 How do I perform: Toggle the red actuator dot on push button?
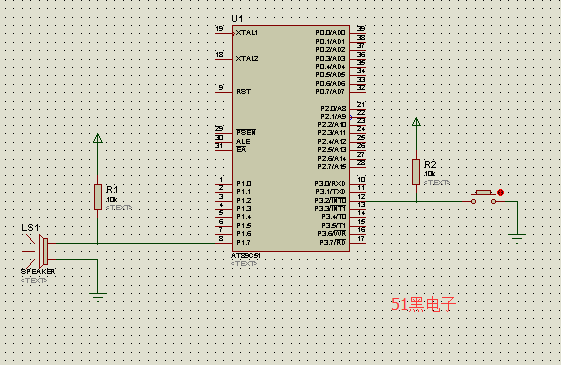click(500, 193)
